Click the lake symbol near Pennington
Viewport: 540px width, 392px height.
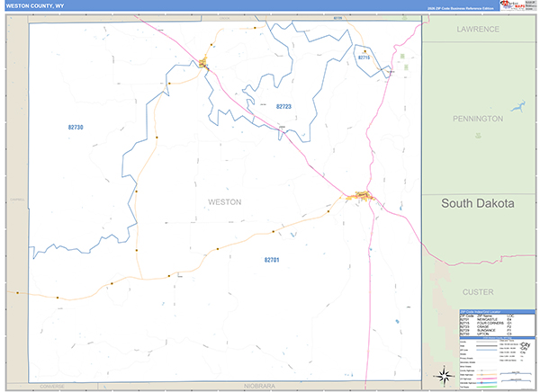coord(518,107)
